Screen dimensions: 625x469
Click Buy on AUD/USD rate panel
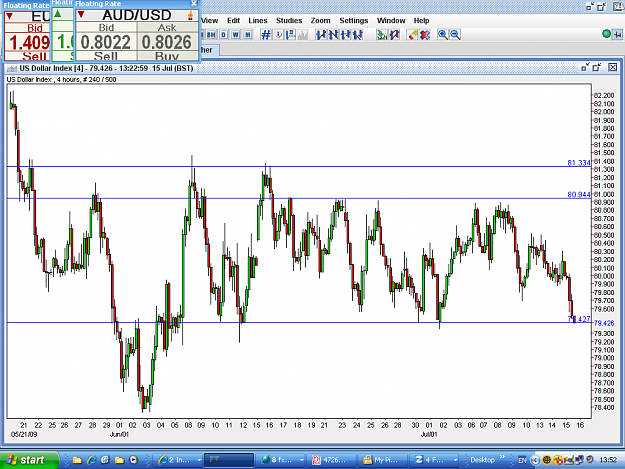[167, 56]
